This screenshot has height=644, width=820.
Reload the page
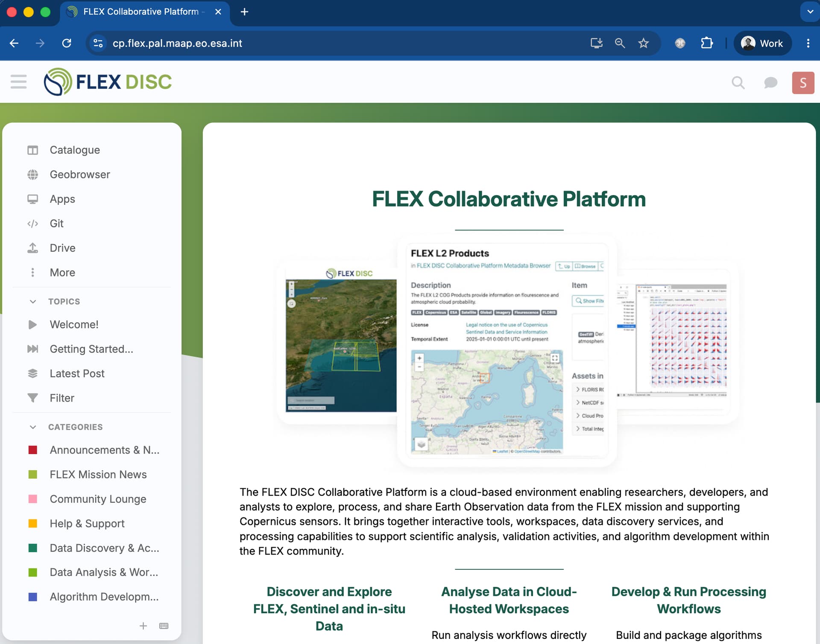[67, 43]
